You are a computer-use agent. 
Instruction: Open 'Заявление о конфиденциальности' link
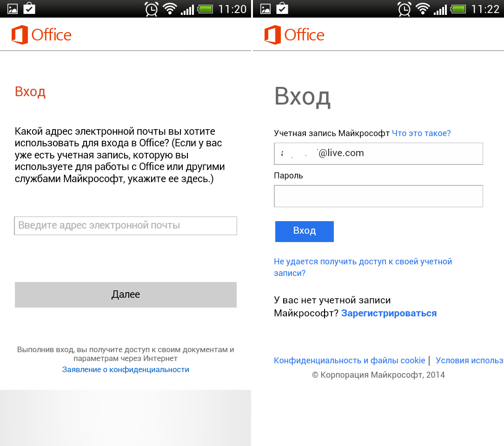click(126, 370)
